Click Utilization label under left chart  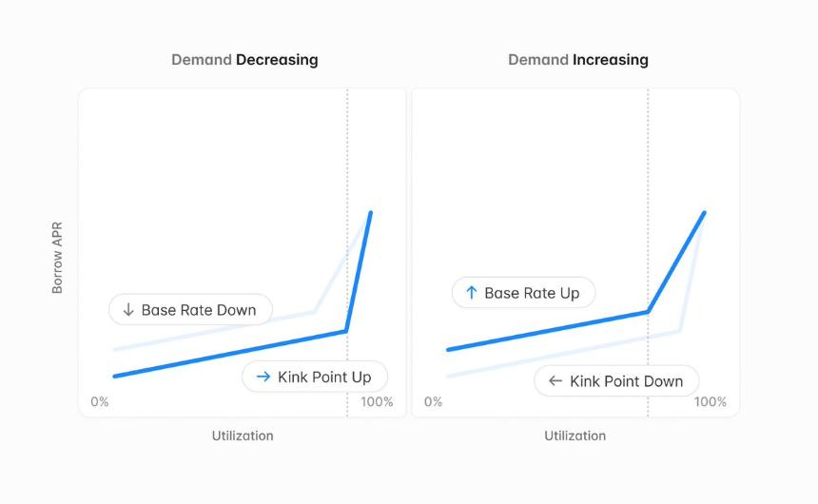click(x=243, y=436)
